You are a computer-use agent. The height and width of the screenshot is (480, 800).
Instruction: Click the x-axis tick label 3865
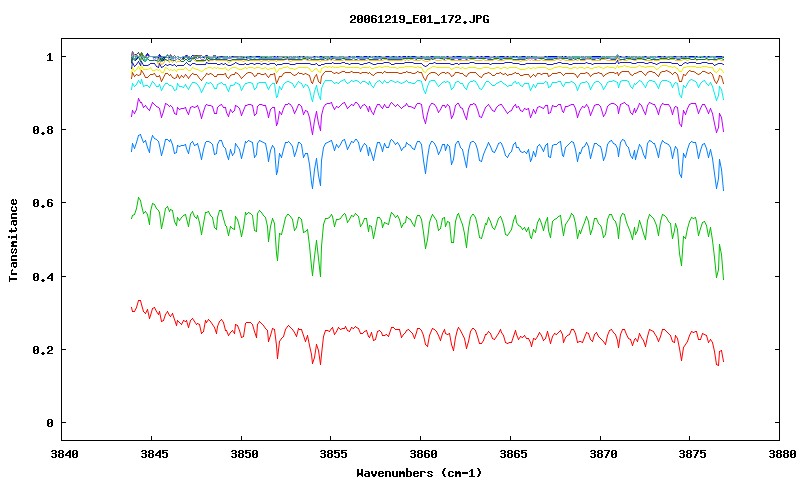pos(511,454)
